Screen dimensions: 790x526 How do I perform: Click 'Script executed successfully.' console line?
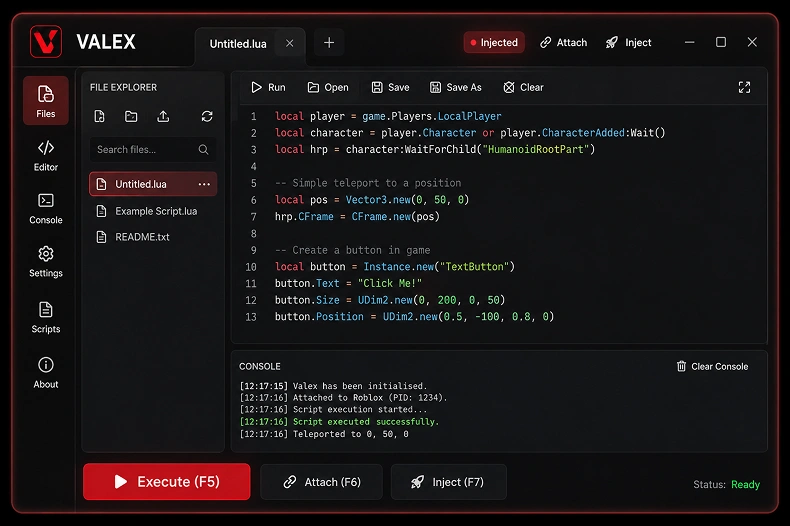point(366,422)
